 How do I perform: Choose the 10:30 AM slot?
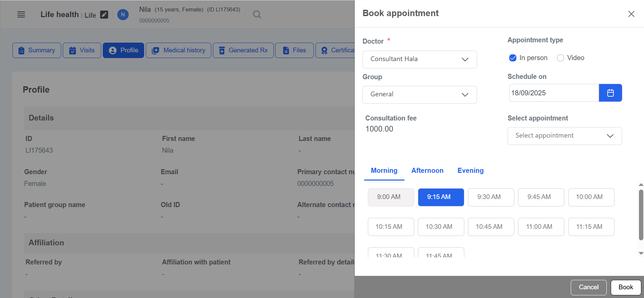(x=441, y=227)
